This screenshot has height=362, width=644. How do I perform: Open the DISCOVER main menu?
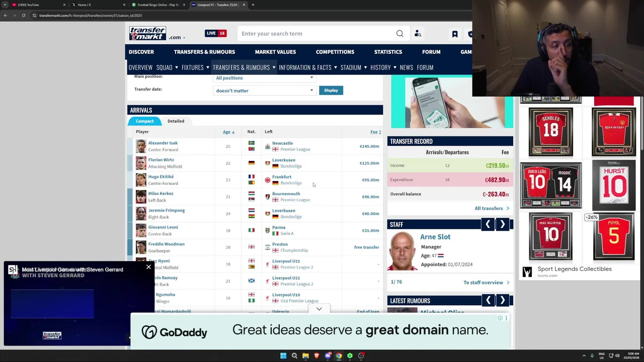pyautogui.click(x=141, y=52)
